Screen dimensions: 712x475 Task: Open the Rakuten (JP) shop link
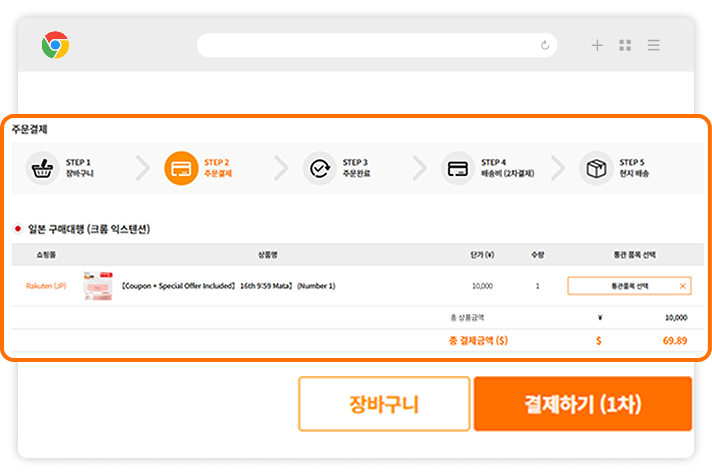[46, 286]
